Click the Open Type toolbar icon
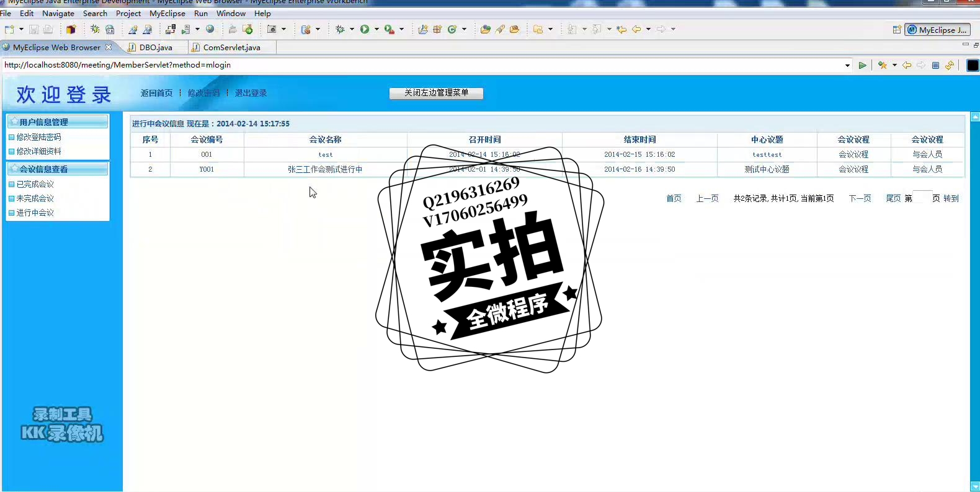Viewport: 980px width, 492px height. 486,29
